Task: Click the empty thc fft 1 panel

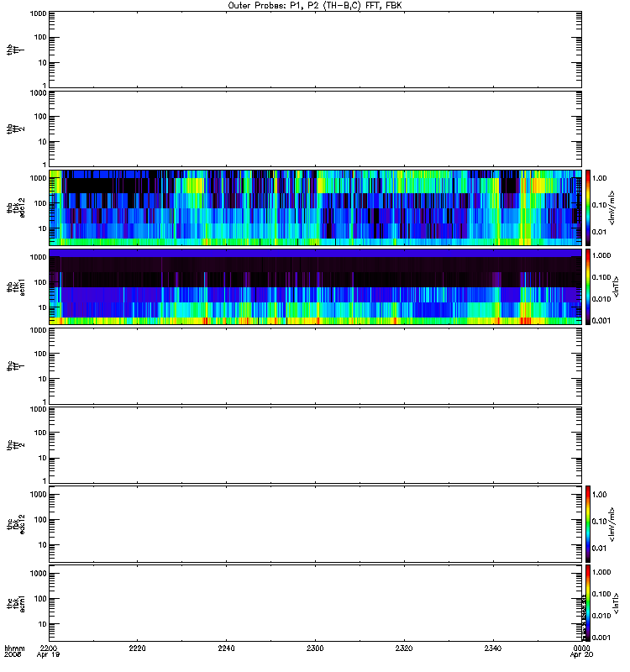Action: (x=316, y=366)
